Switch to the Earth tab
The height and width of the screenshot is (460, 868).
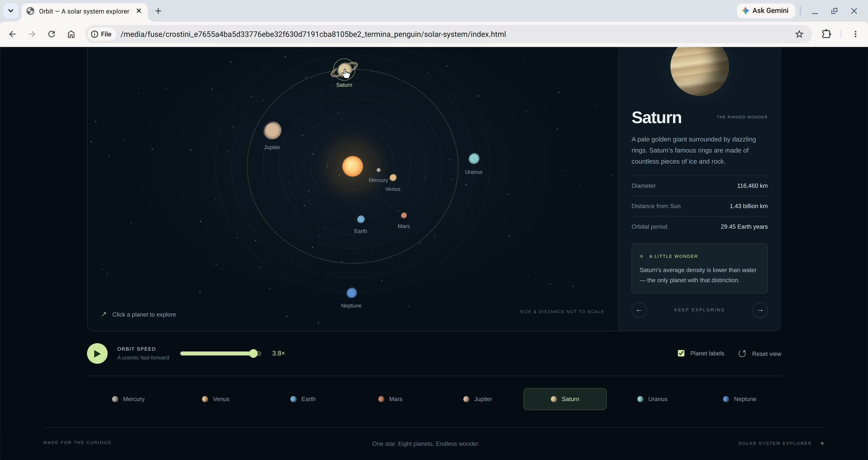pos(303,399)
